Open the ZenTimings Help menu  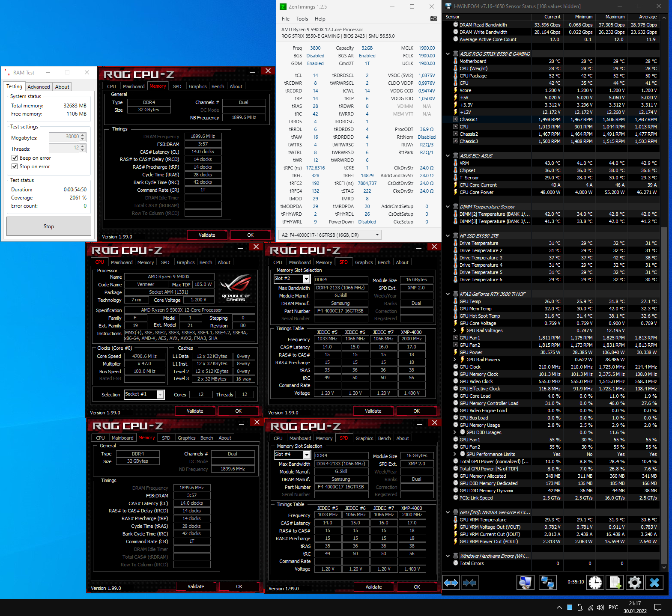[x=320, y=19]
